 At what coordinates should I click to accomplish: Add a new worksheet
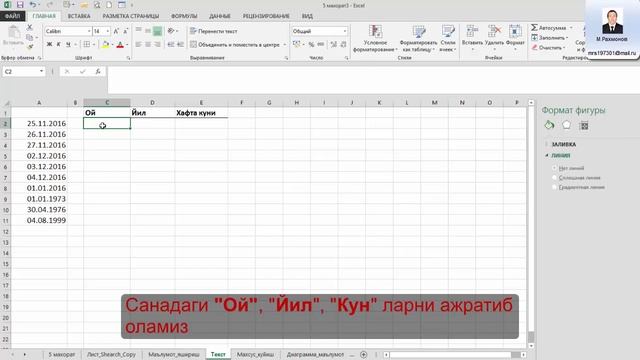pyautogui.click(x=364, y=355)
